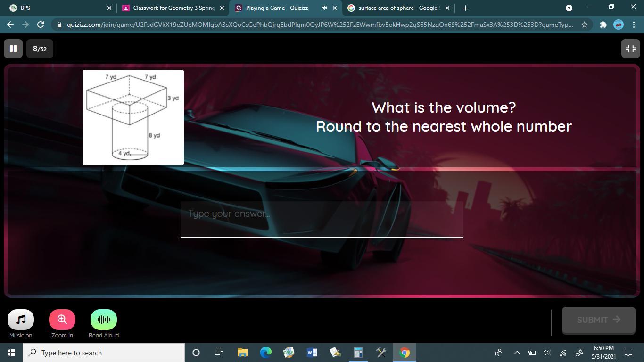The width and height of the screenshot is (644, 362).
Task: View site information lock icon
Action: [x=59, y=25]
